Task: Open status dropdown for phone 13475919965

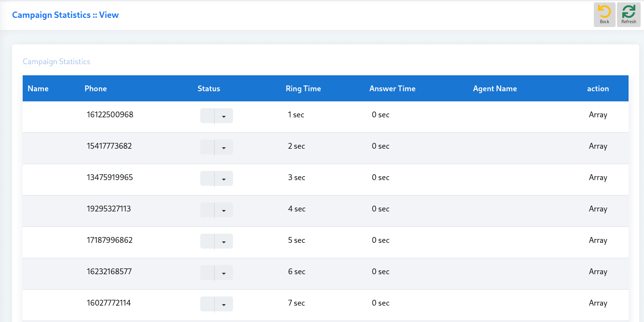Action: [x=223, y=179]
